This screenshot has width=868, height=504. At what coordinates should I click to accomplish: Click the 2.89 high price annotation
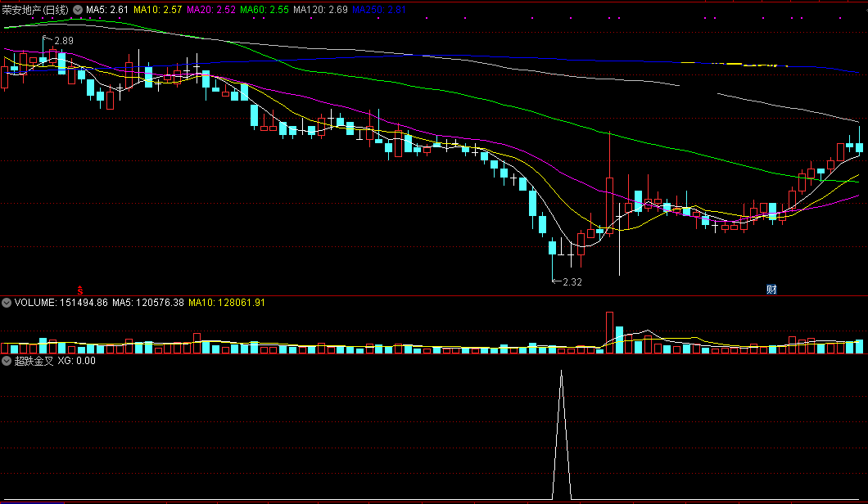[x=64, y=41]
